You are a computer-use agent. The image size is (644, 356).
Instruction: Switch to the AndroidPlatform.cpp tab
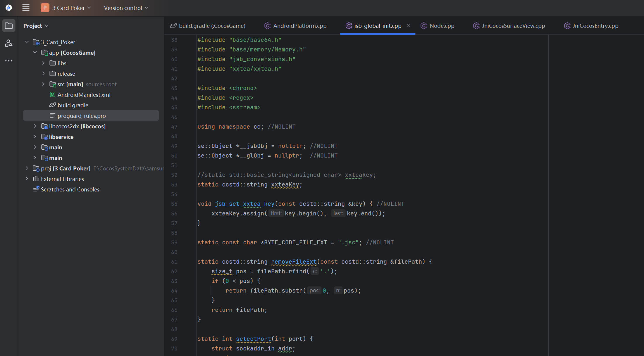(x=299, y=26)
